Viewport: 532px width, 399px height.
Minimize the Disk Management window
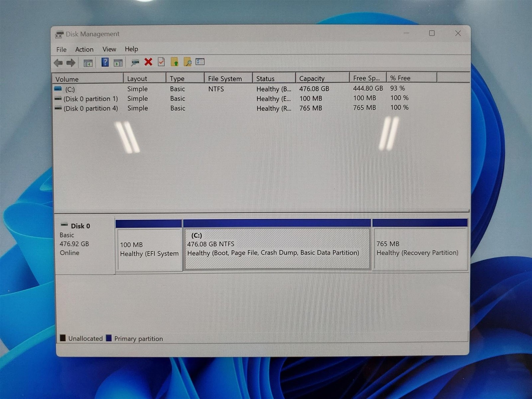(x=406, y=33)
